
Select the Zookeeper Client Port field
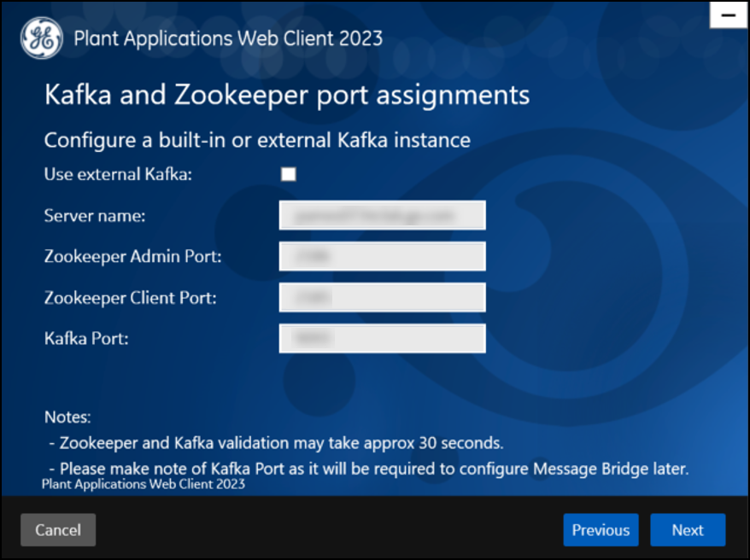click(x=382, y=298)
